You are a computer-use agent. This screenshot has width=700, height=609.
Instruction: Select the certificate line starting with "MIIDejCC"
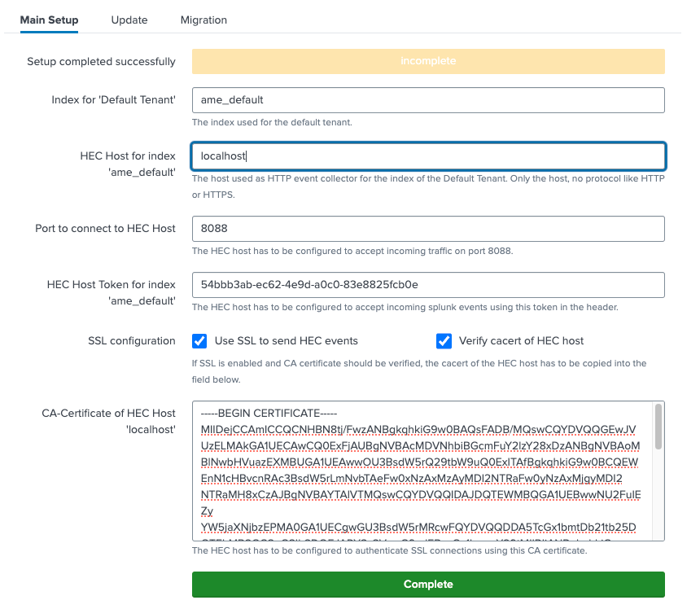coord(423,427)
